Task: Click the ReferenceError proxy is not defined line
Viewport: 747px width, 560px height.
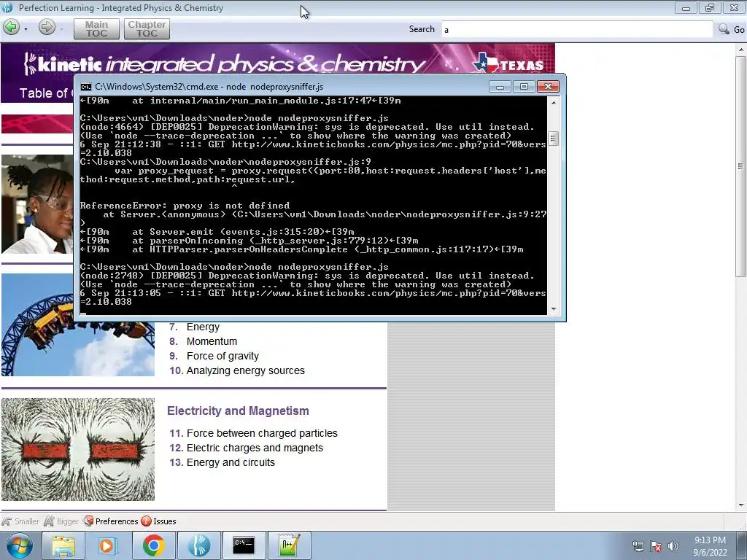Action: pos(185,206)
